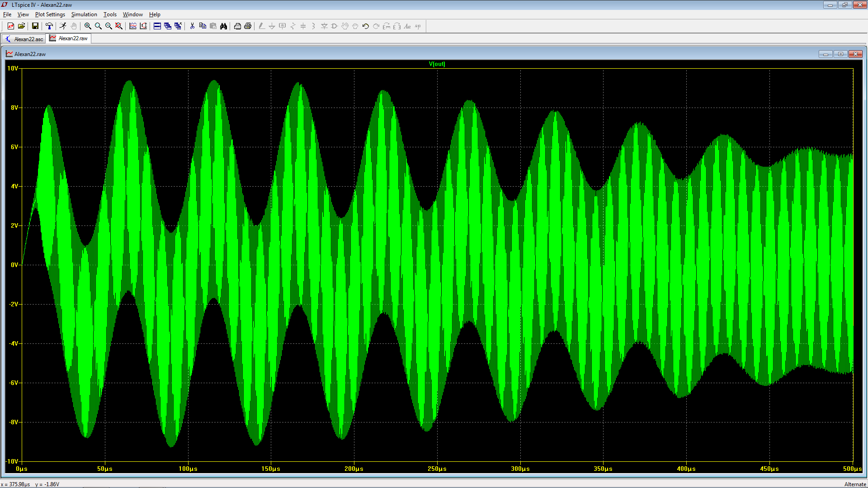Click the binoculars Find icon
This screenshot has height=488, width=868.
click(223, 26)
